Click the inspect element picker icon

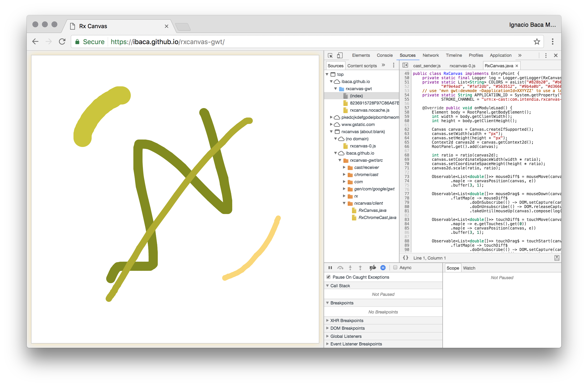click(x=330, y=55)
